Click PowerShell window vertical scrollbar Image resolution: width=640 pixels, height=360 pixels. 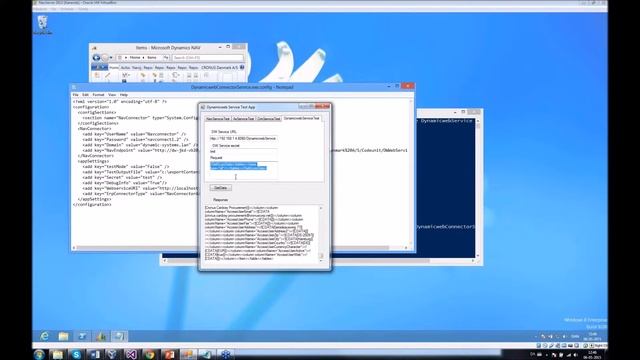[478, 188]
